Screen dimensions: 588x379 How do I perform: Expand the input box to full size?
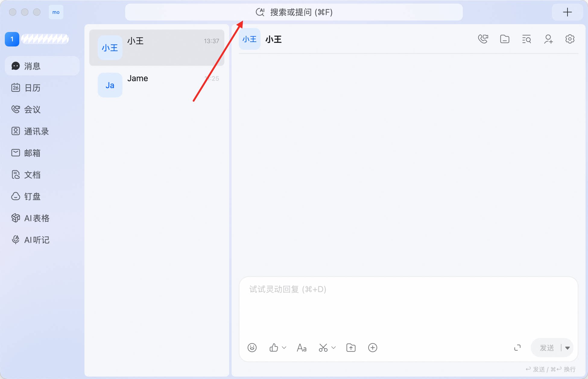[x=517, y=348]
